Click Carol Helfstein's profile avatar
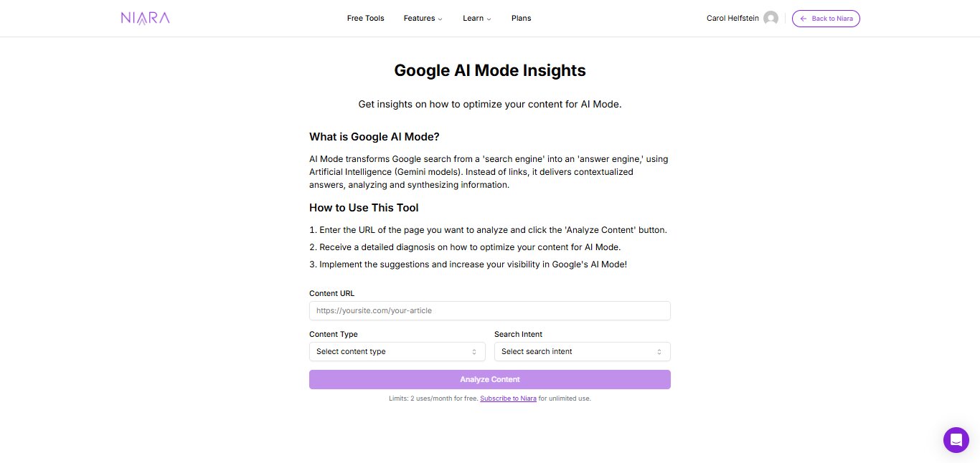Viewport: 980px width, 463px height. pos(770,18)
